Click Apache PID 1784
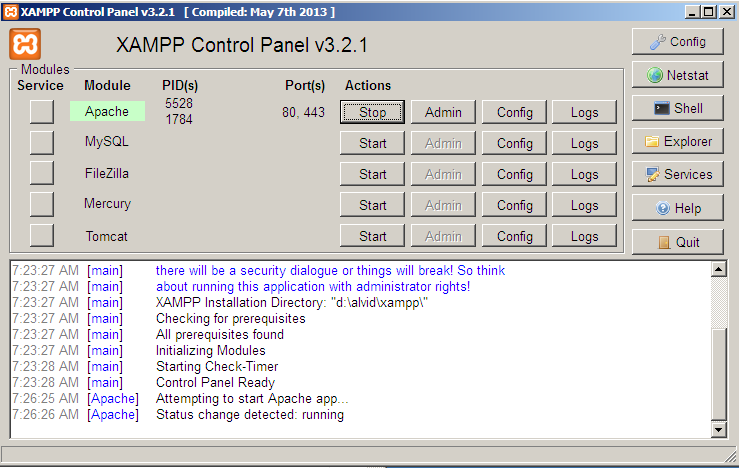 point(179,119)
